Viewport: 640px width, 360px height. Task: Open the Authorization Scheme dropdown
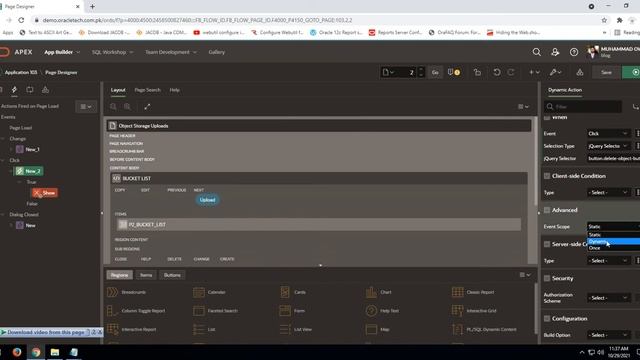click(608, 298)
